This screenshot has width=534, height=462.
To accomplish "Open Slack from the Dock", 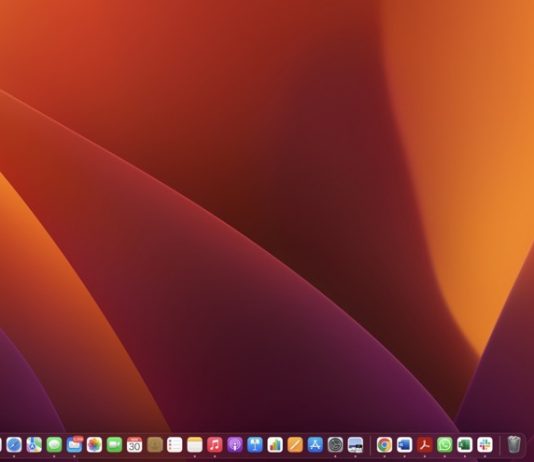I will pos(485,445).
